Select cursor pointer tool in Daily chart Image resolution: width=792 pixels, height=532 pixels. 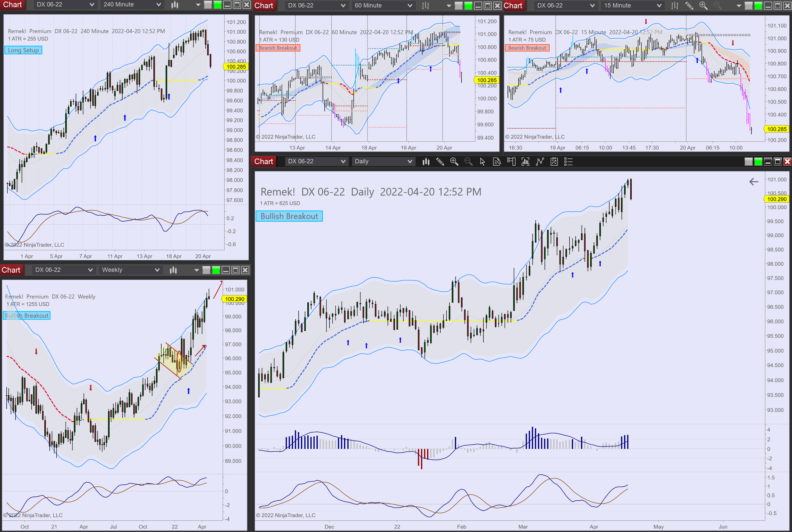coord(482,162)
